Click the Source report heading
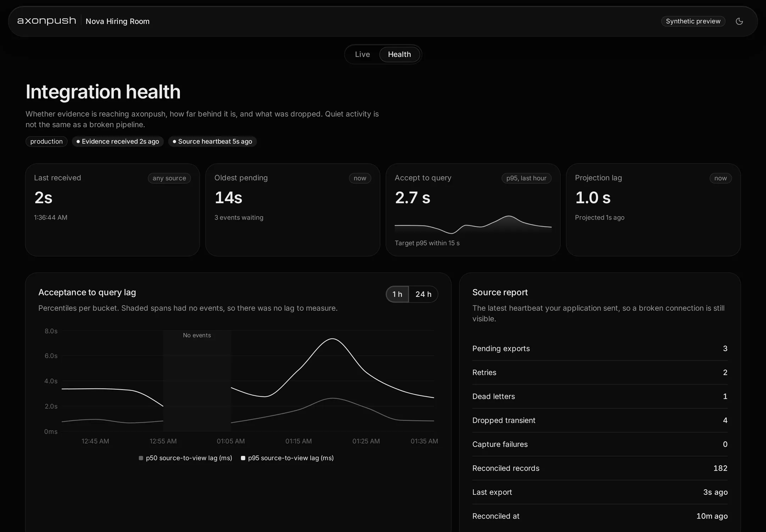Viewport: 766px width, 532px height. coord(500,292)
